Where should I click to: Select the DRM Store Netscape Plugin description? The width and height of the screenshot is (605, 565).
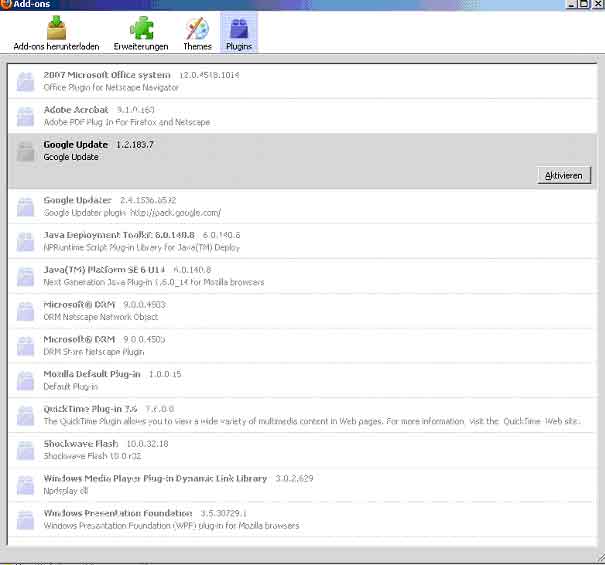pyautogui.click(x=94, y=352)
